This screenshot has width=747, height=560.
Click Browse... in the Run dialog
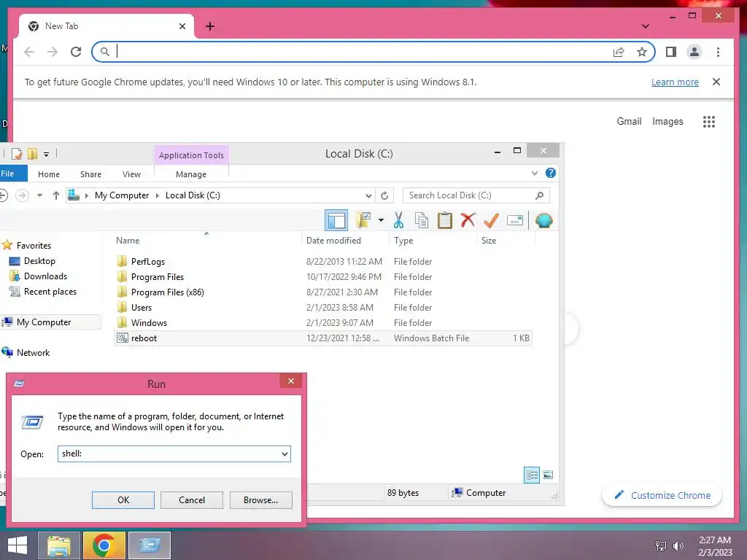[260, 500]
